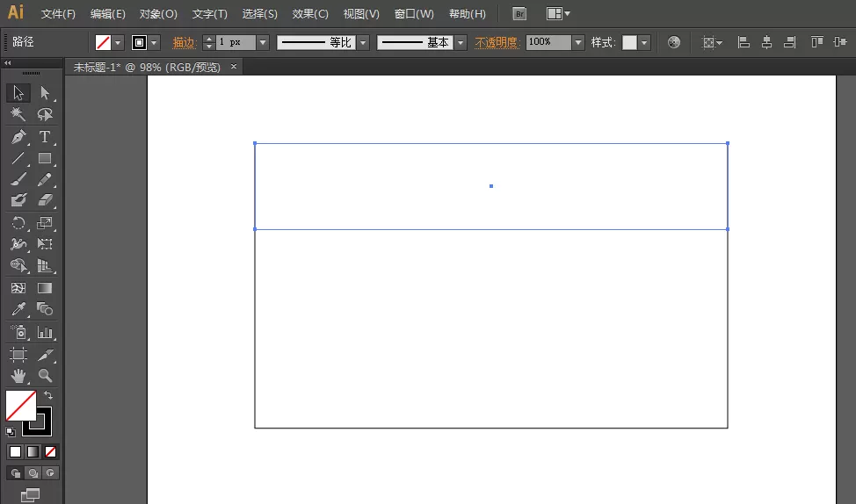The width and height of the screenshot is (856, 504).
Task: Select the Pencil tool
Action: coord(45,179)
